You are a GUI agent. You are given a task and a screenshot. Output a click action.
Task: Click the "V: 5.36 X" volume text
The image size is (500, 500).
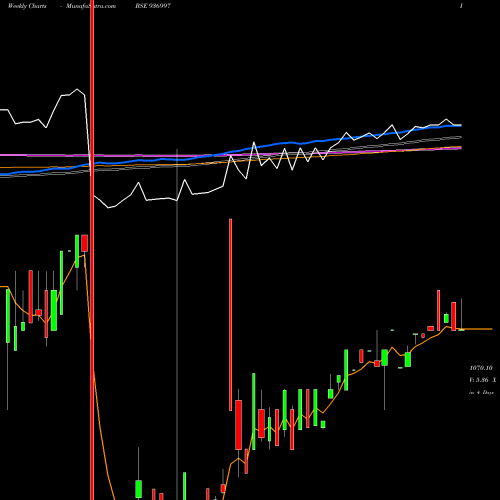pyautogui.click(x=482, y=380)
